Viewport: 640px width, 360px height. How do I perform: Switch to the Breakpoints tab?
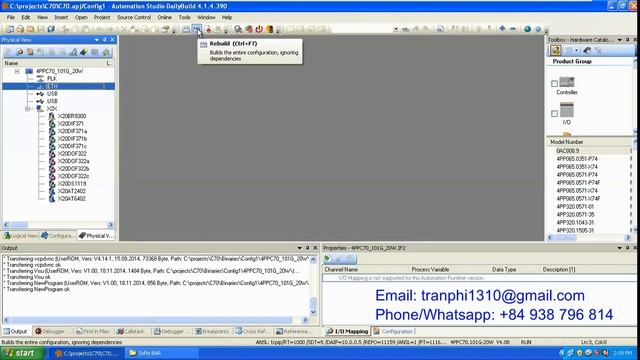212,331
